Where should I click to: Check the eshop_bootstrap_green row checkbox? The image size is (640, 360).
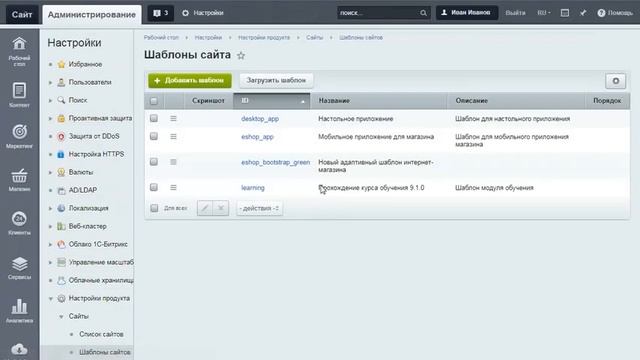click(x=153, y=162)
